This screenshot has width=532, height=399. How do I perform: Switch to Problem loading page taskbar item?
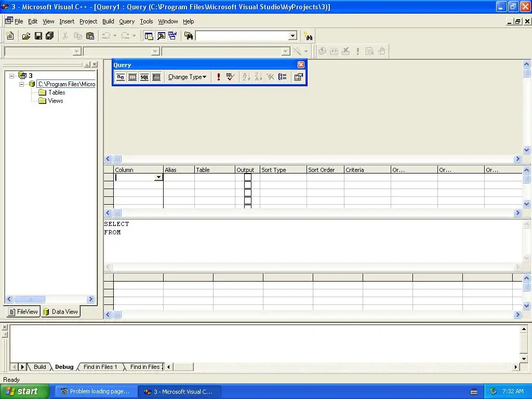click(x=96, y=391)
